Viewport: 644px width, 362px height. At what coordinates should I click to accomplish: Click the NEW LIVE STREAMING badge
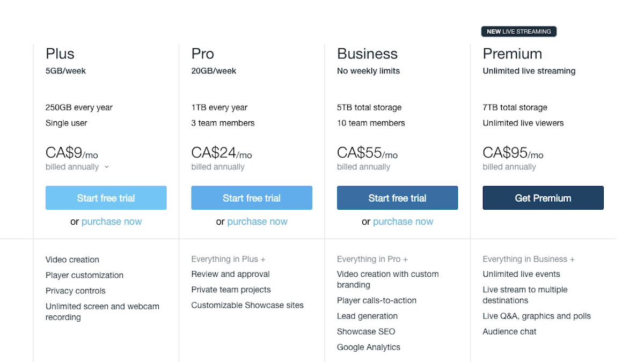[x=519, y=32]
